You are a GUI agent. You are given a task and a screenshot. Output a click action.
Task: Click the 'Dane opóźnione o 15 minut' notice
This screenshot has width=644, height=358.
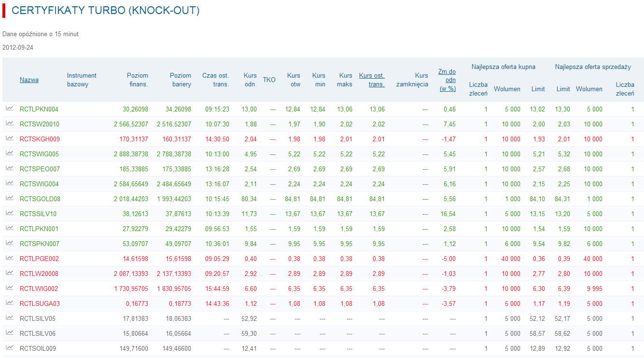[x=41, y=34]
